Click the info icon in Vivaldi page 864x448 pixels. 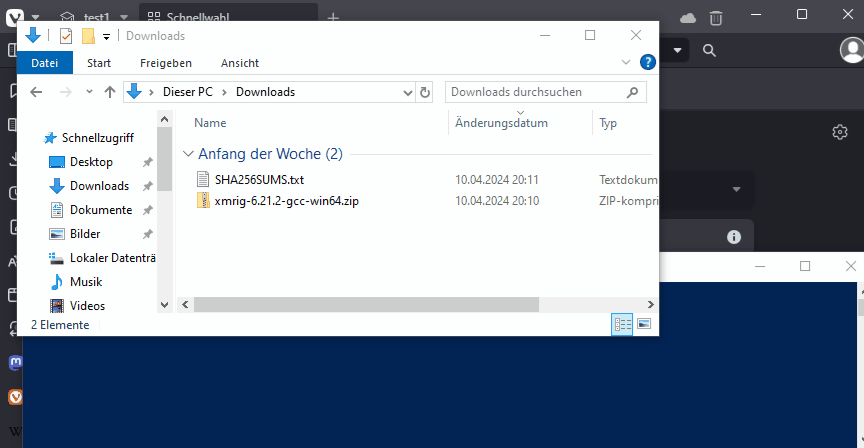pos(734,237)
